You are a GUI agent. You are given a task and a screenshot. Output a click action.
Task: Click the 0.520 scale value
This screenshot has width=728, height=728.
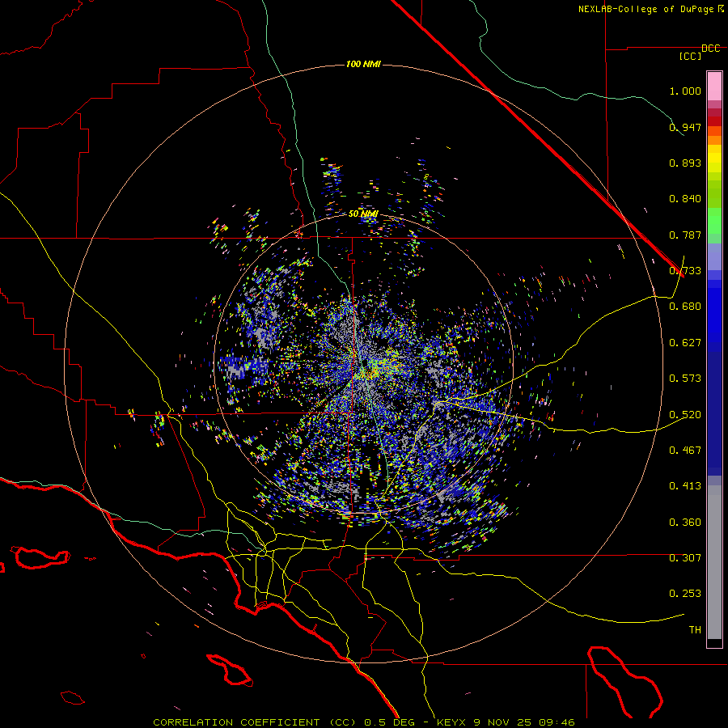click(x=685, y=415)
